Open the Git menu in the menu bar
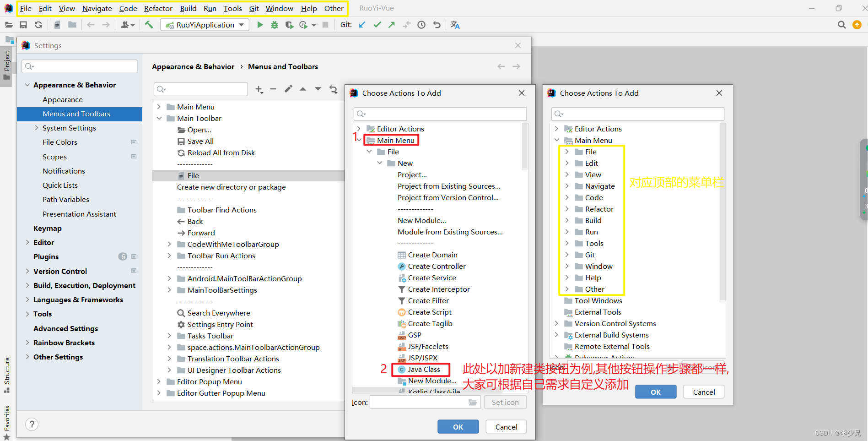 [254, 8]
